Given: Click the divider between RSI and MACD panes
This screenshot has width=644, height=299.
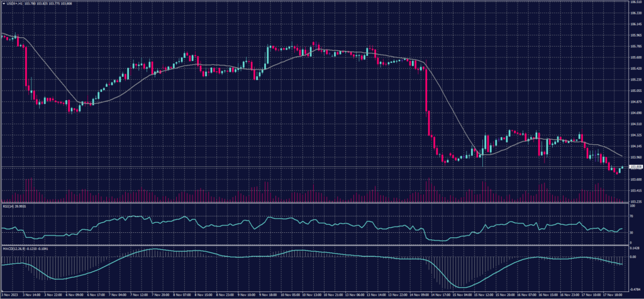Looking at the screenshot, I should coord(314,245).
